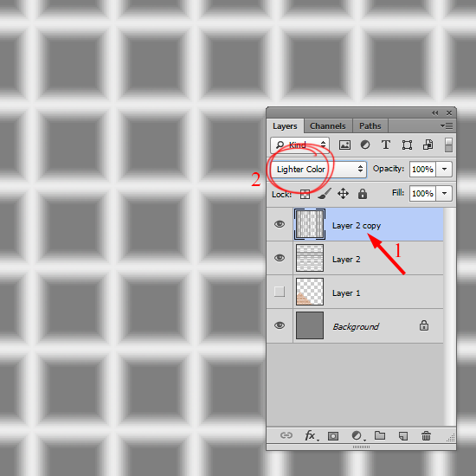This screenshot has height=476, width=476.
Task: Create a new group folder icon
Action: point(380,435)
